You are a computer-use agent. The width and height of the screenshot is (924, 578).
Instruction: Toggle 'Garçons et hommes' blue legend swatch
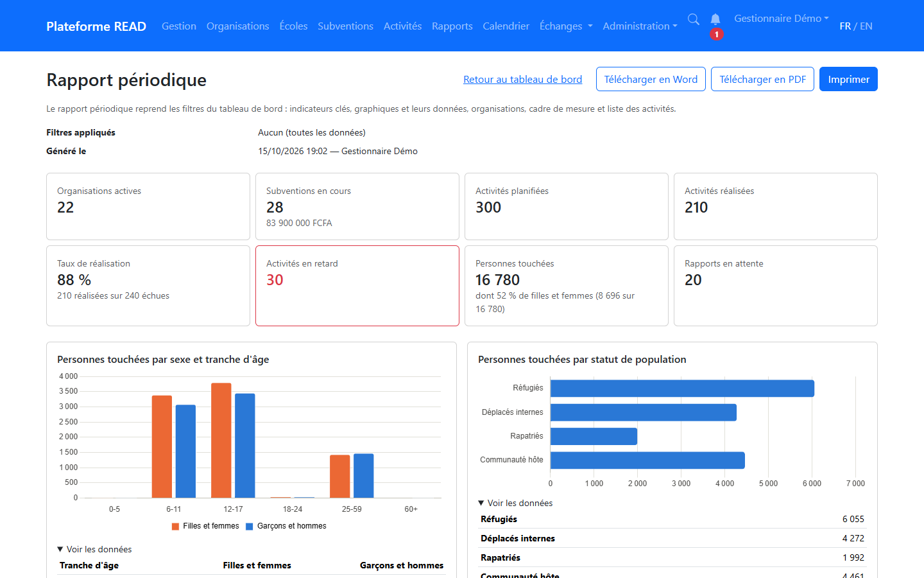[x=250, y=526]
